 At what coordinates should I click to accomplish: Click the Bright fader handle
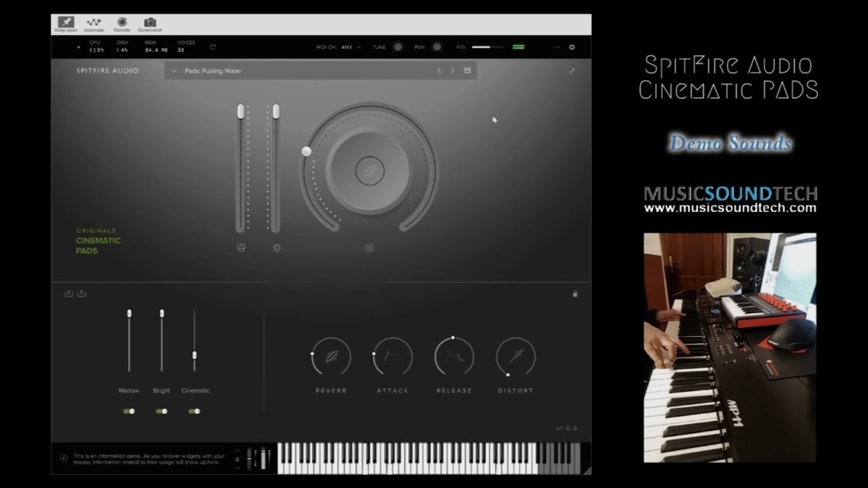pyautogui.click(x=161, y=313)
